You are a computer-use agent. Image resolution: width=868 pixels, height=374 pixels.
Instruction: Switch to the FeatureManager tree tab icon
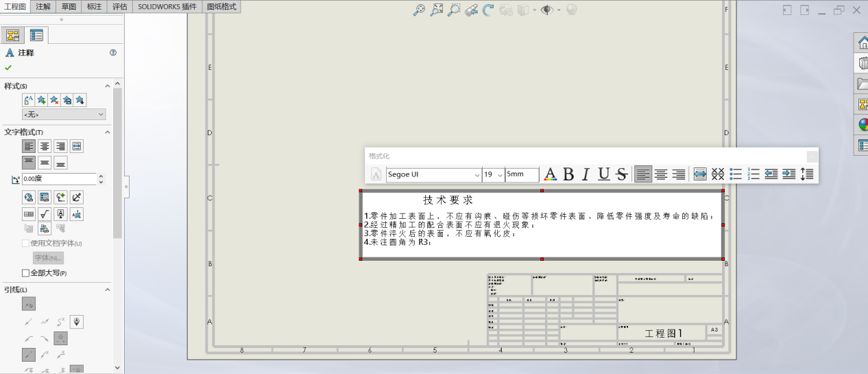(x=13, y=36)
